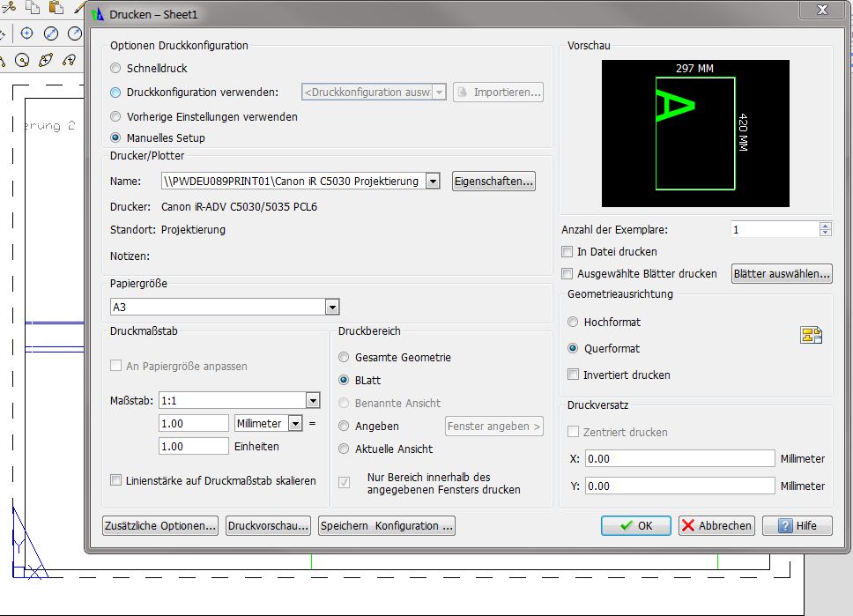
Task: Click the Einheiten scale value field
Action: (x=194, y=446)
